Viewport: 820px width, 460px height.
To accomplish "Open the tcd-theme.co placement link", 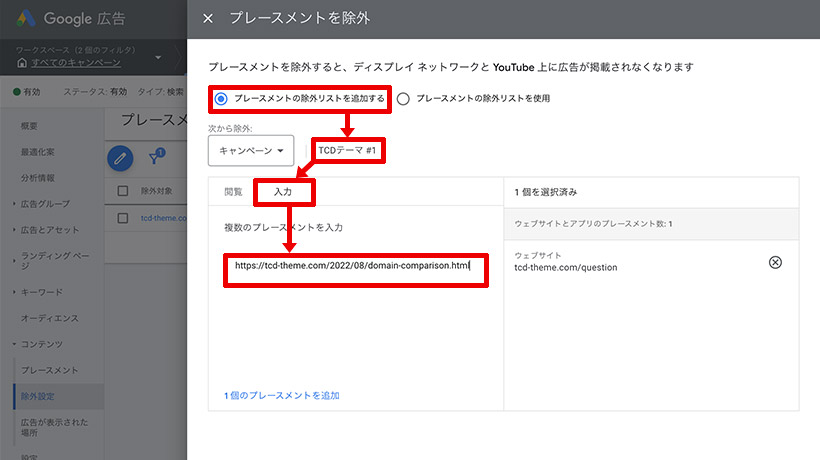I will (164, 218).
